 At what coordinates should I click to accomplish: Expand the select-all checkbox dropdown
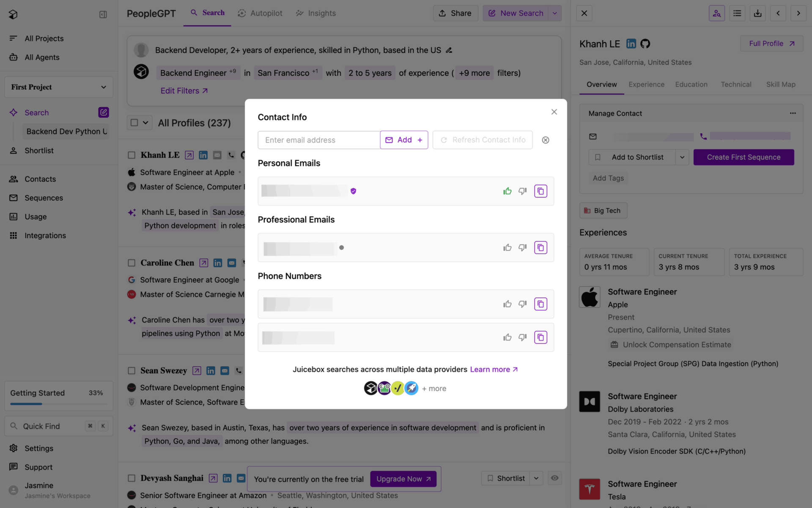pos(145,122)
